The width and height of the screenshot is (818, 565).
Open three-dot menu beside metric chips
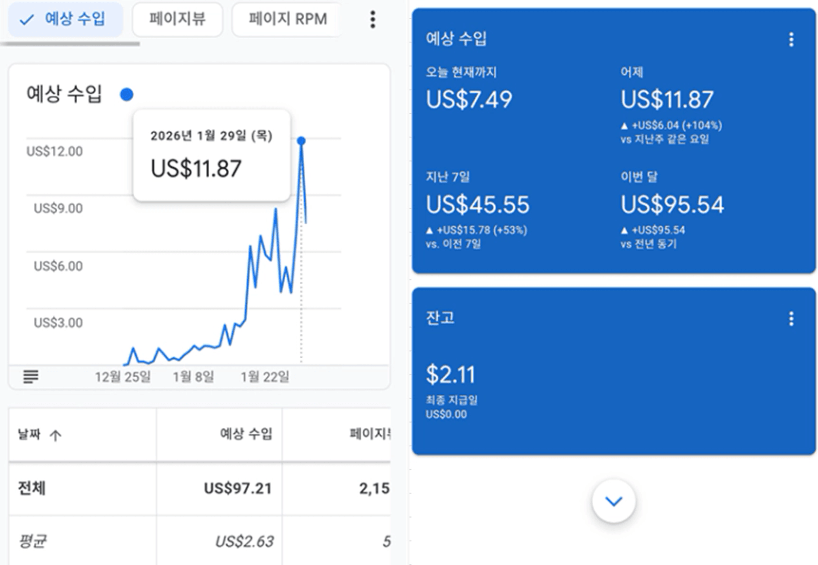tap(373, 19)
